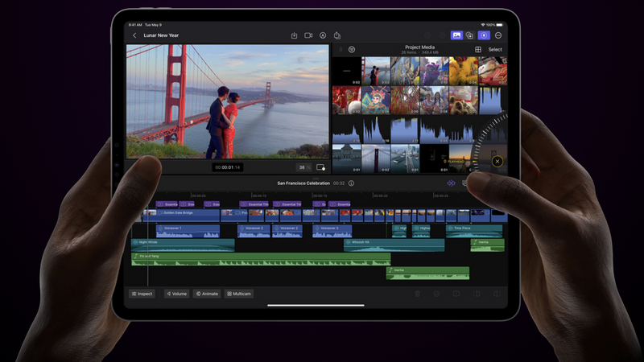The image size is (644, 362).
Task: Open the camera record icon
Action: pos(308,35)
